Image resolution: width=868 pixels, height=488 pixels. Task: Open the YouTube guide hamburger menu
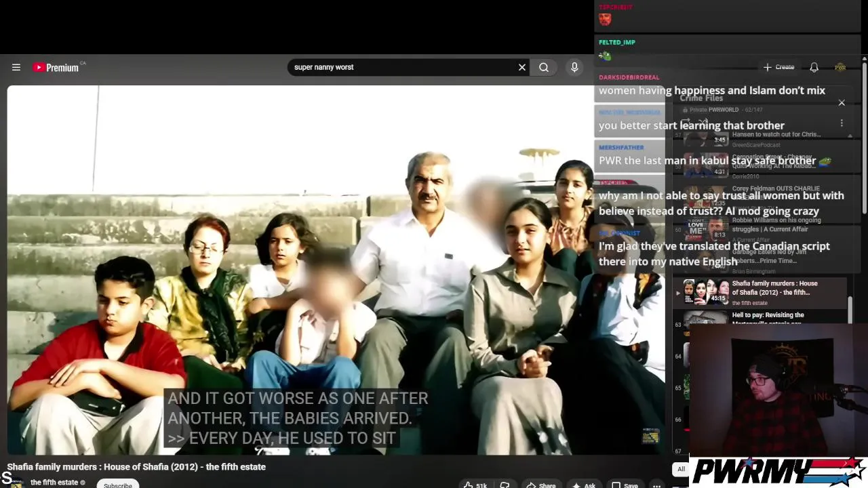pos(16,67)
